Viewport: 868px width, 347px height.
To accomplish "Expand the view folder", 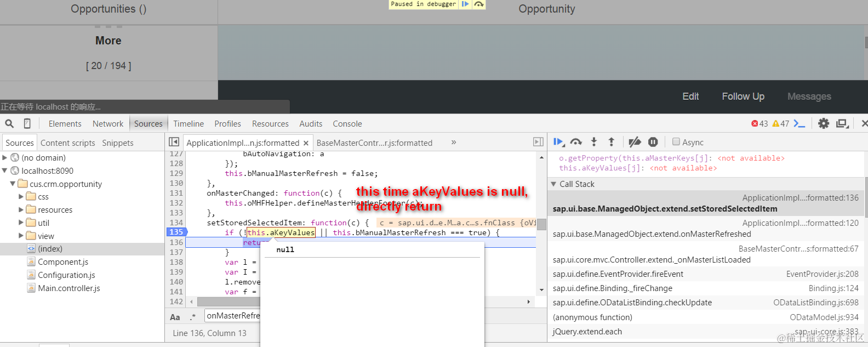I will tap(21, 236).
